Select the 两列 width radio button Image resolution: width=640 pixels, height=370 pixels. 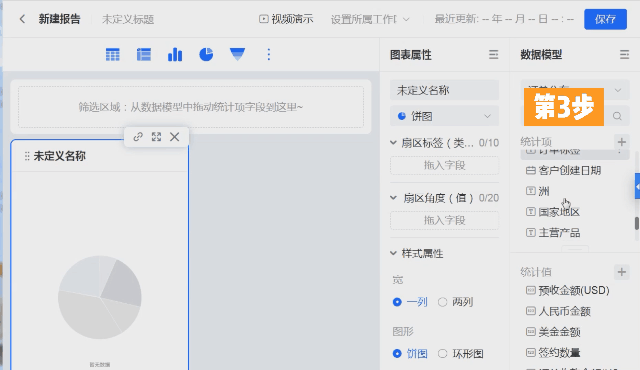click(442, 302)
